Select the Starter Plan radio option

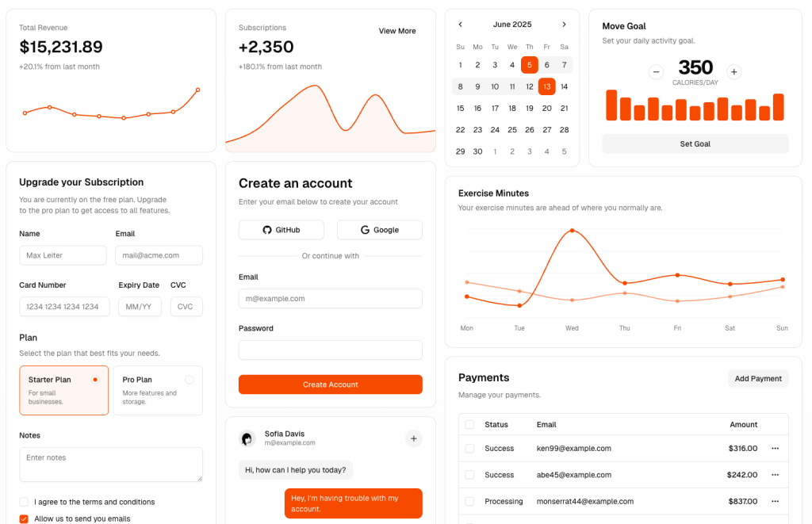[95, 380]
